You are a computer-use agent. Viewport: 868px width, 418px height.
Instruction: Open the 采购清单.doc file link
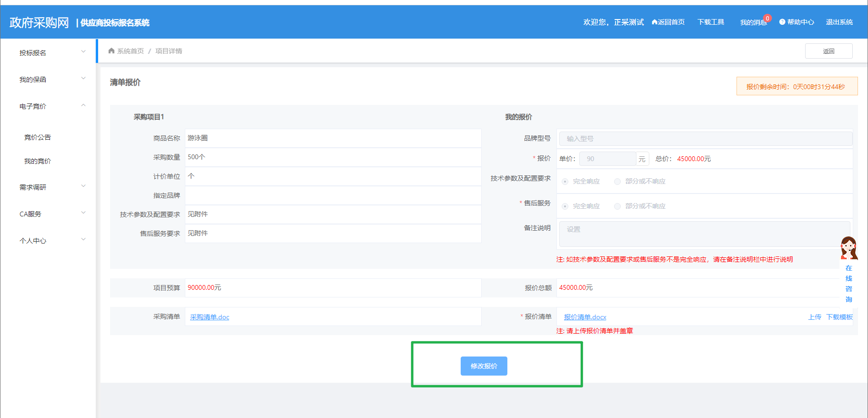pyautogui.click(x=210, y=317)
